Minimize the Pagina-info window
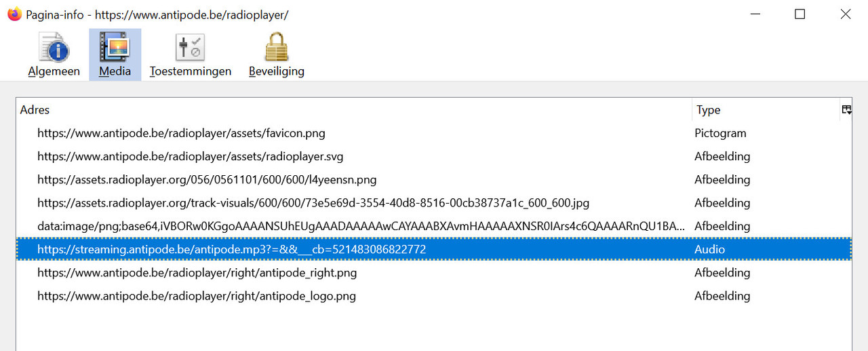The height and width of the screenshot is (351, 868). (754, 14)
